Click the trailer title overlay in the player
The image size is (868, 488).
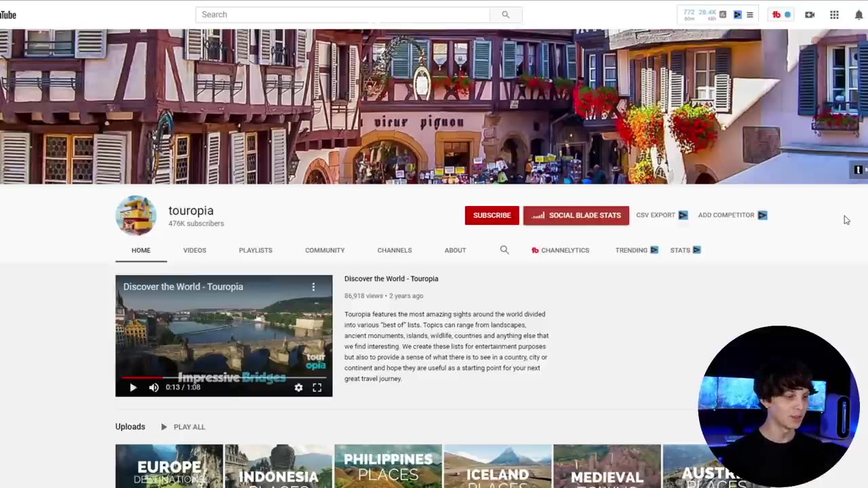[183, 287]
